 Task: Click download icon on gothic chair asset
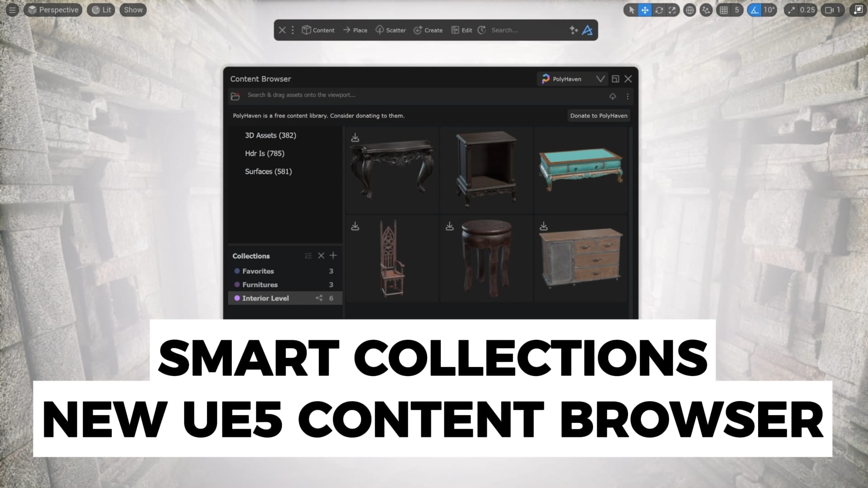pos(355,226)
